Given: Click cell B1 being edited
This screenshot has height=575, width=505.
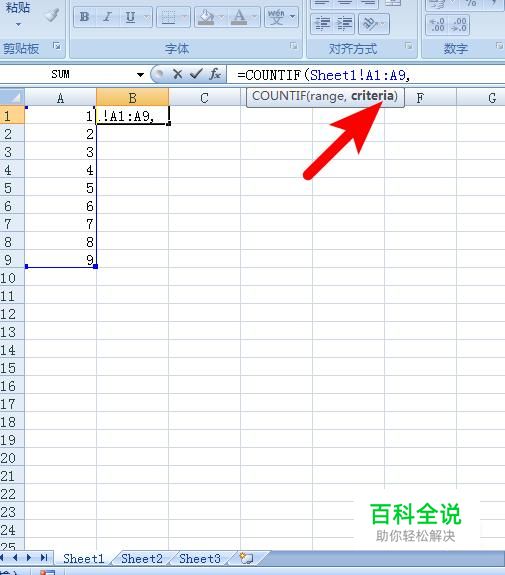Looking at the screenshot, I should [132, 116].
